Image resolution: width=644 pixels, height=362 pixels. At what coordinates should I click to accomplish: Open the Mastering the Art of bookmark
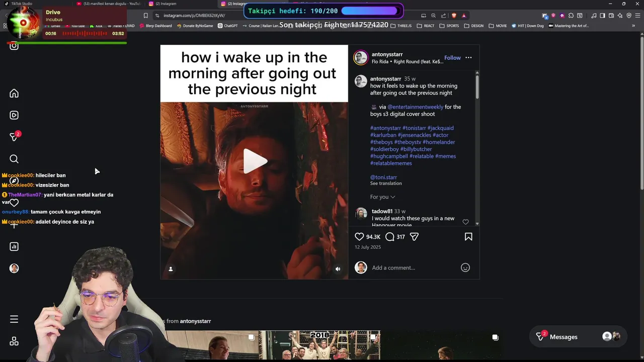coord(569,26)
